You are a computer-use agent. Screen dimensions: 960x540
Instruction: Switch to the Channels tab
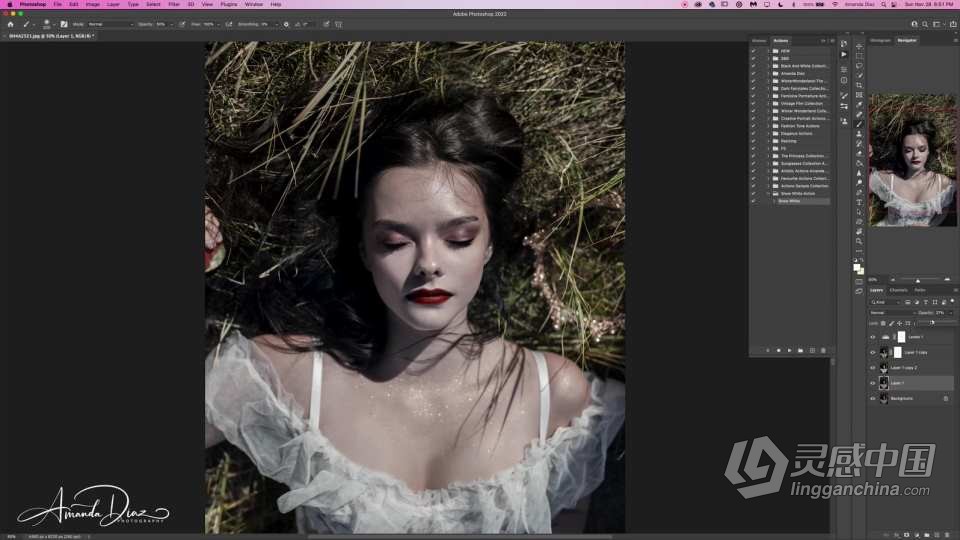(x=898, y=290)
